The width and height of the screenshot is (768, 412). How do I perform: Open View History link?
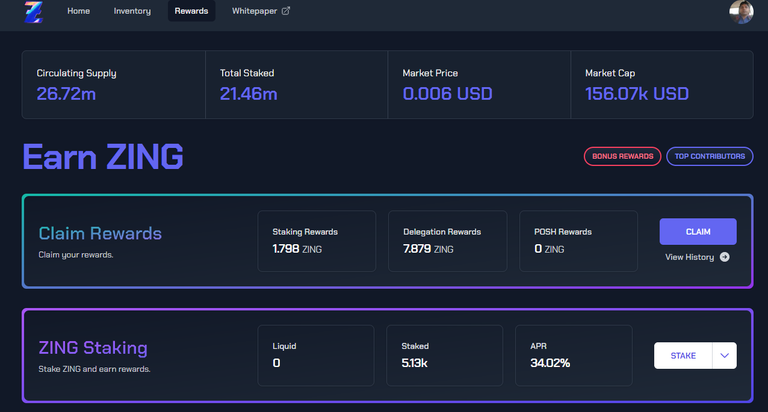tap(689, 257)
